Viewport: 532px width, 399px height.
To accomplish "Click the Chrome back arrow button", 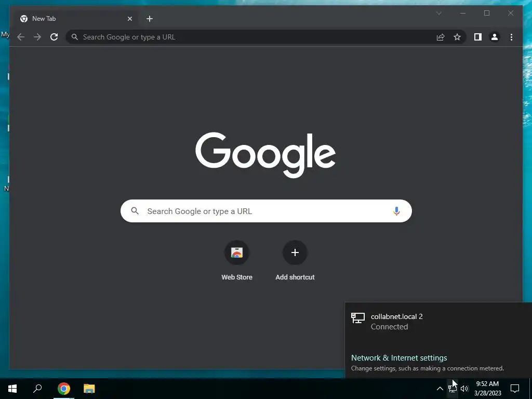I will (21, 37).
